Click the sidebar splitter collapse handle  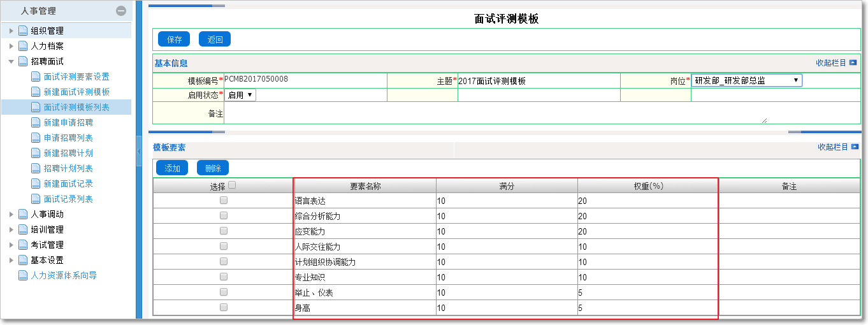click(139, 151)
